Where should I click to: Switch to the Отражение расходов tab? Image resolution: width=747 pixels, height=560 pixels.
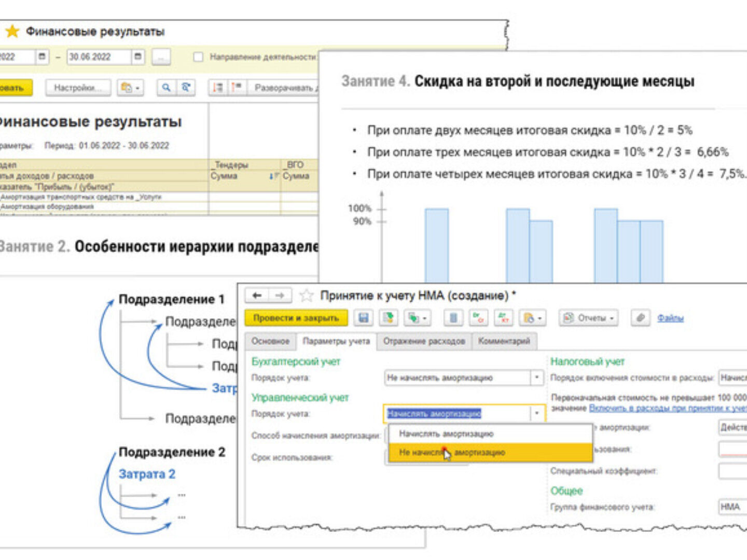(424, 341)
